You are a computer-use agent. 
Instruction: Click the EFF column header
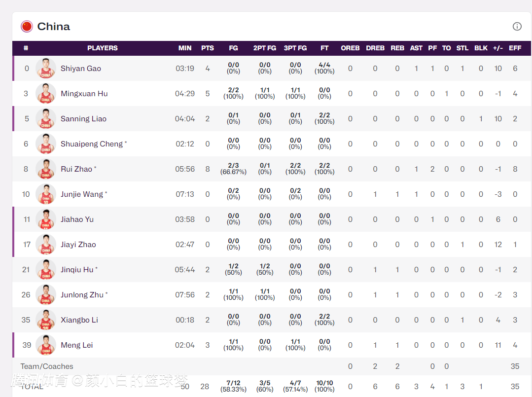(515, 48)
